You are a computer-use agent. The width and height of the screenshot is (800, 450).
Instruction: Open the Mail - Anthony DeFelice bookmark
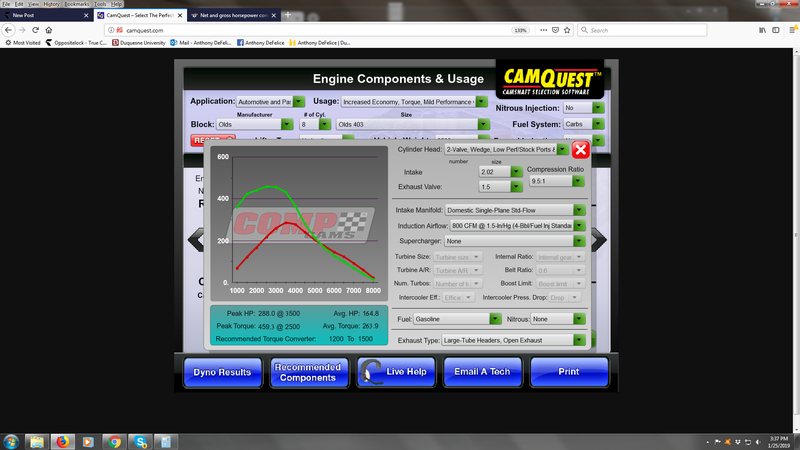pos(201,43)
